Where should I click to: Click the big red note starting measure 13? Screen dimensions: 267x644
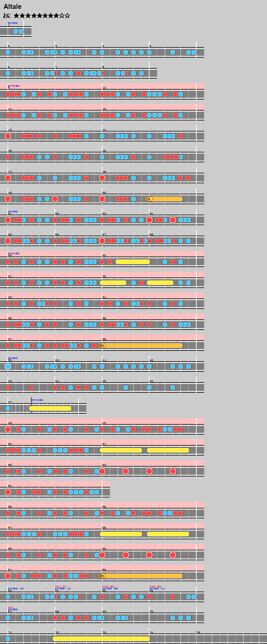[8, 136]
